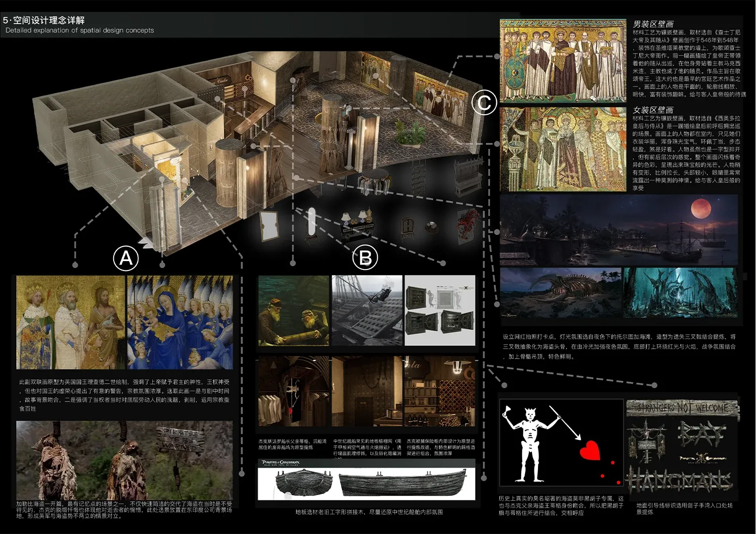Screen dimensions: 756x534
Task: Click subtitle "Detailed explanation of spatial design concepts"
Action: tap(80, 30)
